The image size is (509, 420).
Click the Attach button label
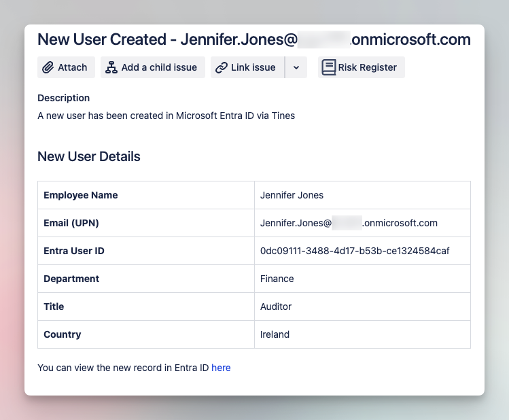tap(73, 67)
